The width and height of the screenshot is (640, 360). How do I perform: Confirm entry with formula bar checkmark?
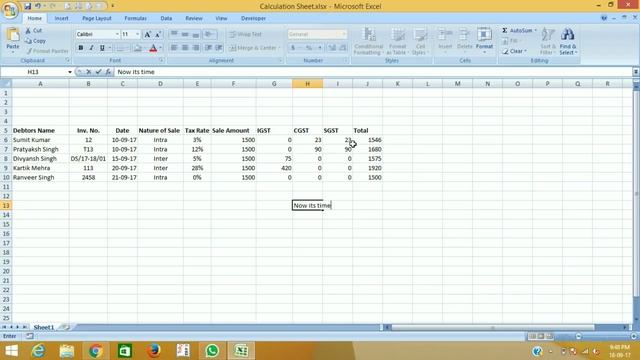pos(98,72)
